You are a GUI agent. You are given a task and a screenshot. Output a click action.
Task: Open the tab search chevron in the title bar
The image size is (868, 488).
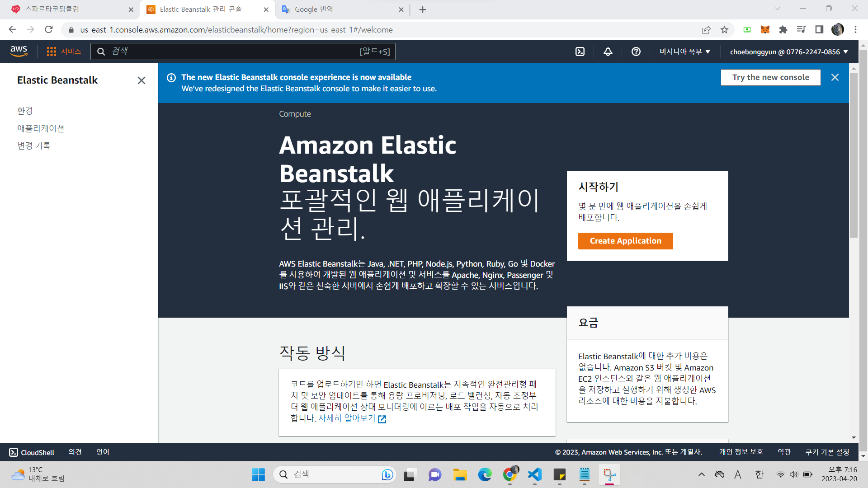[x=777, y=9]
